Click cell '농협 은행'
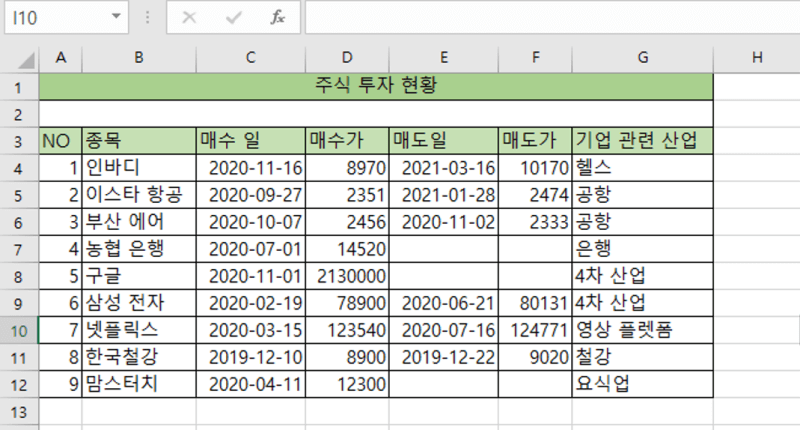The width and height of the screenshot is (800, 430). click(x=139, y=249)
